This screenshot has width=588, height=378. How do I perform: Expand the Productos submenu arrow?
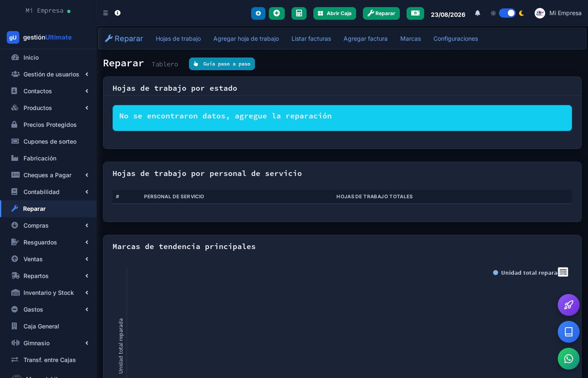(x=87, y=108)
